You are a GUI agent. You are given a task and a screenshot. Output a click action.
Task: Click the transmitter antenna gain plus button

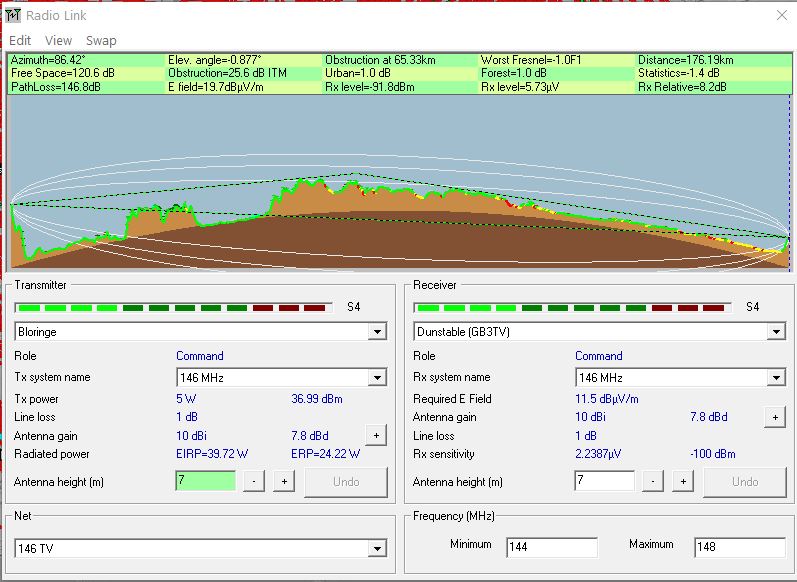pyautogui.click(x=376, y=436)
